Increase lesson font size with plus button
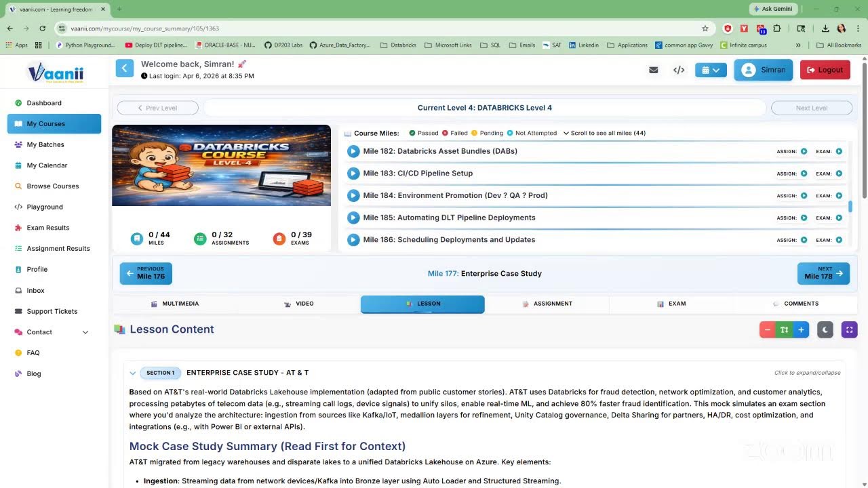868x488 pixels. pos(801,330)
